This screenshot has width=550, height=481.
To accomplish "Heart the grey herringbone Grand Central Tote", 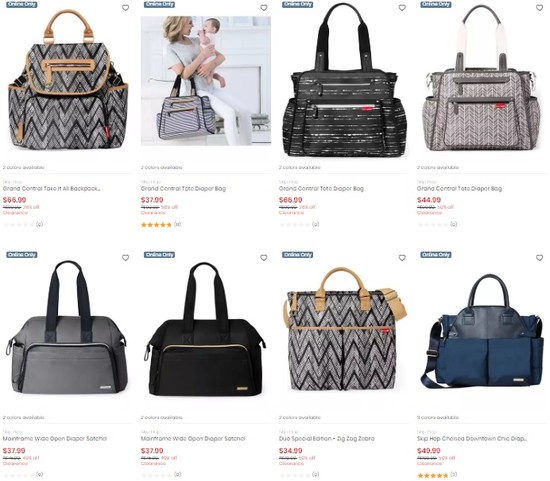I will (x=539, y=8).
